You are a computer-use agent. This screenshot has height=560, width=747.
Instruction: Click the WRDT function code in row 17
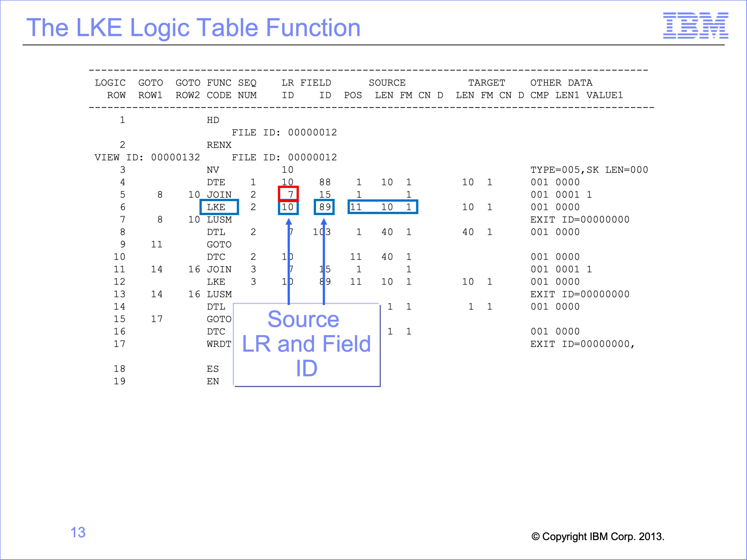pos(219,344)
